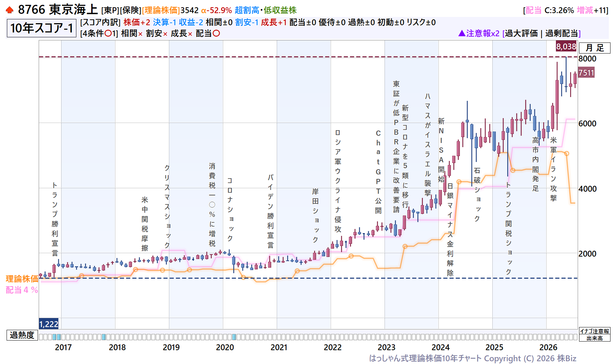Click the 8,038 high price tag
The width and height of the screenshot is (615, 364).
tap(566, 46)
